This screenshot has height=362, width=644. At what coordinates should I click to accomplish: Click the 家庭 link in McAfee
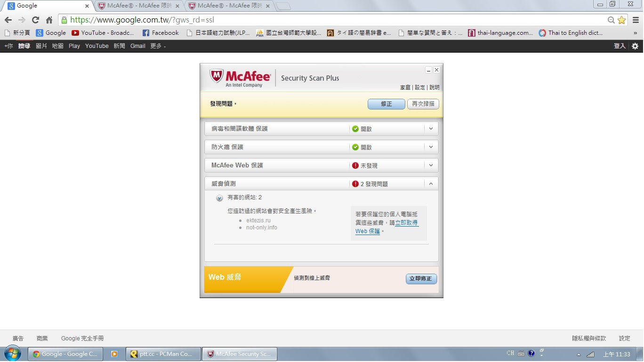coord(405,87)
